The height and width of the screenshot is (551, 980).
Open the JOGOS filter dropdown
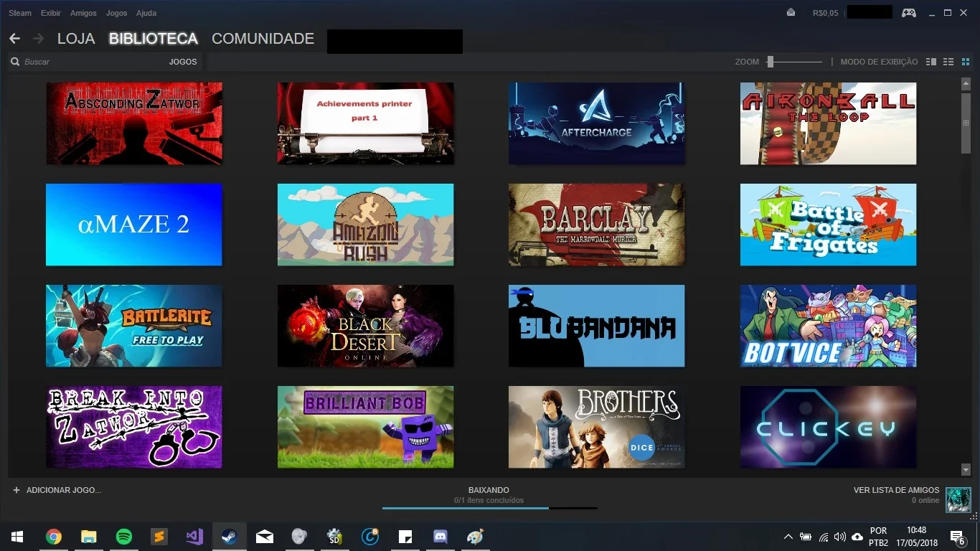pos(183,62)
